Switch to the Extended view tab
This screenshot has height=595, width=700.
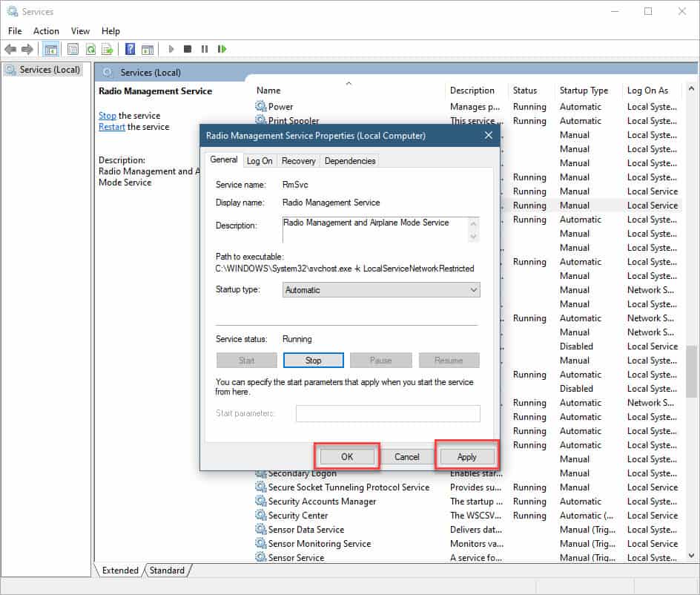click(120, 571)
